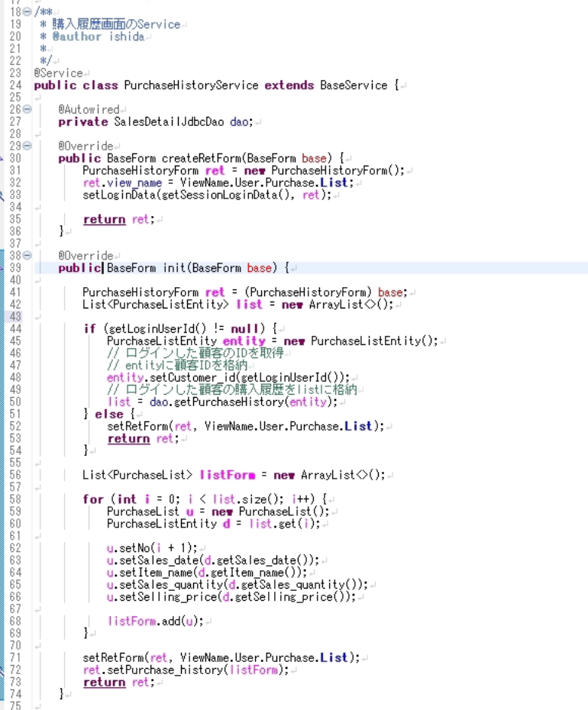Click the 'setSales_date' call on line 63
Screen dimensions: 588x710
[159, 560]
